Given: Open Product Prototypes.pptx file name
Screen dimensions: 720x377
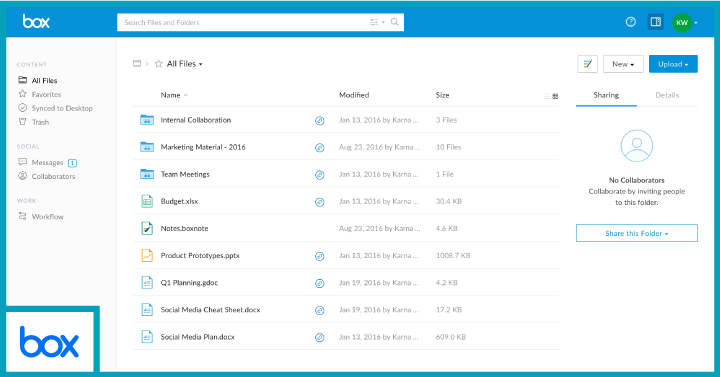Looking at the screenshot, I should (200, 255).
